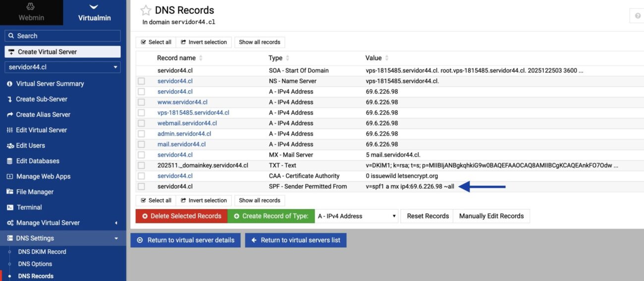Select the SPF record checkbox
Screen dimensions: 644x281
coord(142,186)
